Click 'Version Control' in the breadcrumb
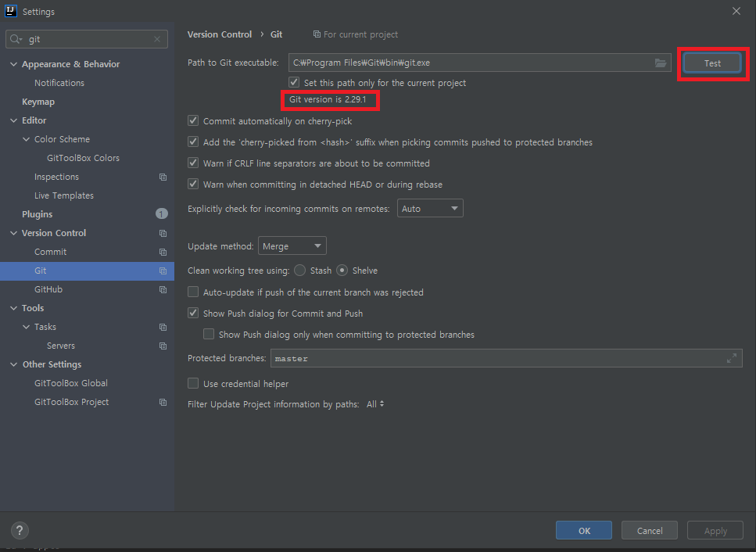Image resolution: width=756 pixels, height=552 pixels. 220,34
